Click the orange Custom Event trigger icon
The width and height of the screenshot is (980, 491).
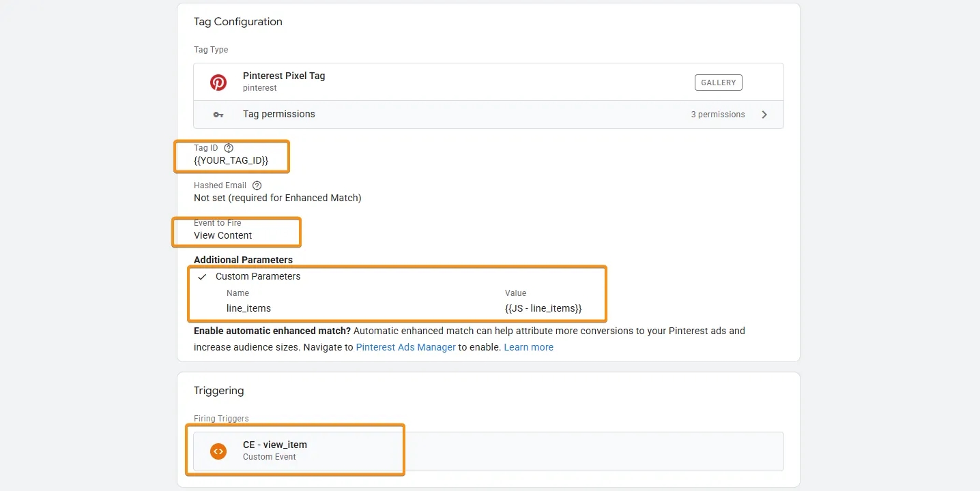point(218,451)
